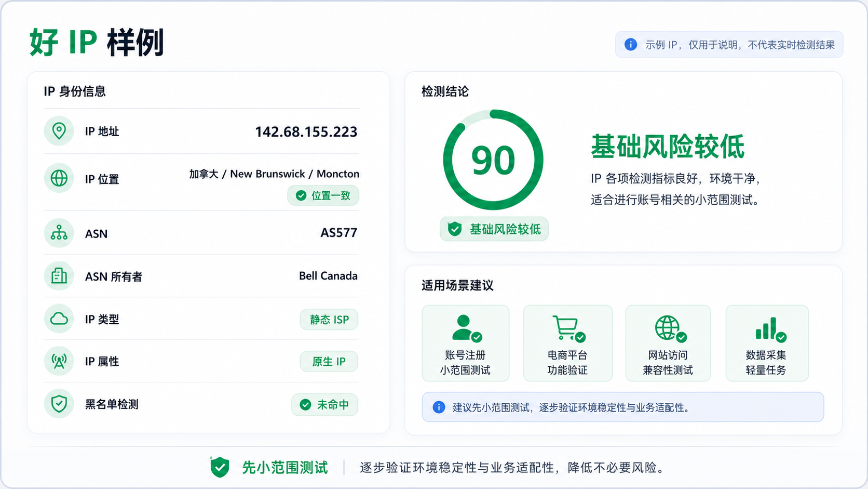Click the 位置一致 badge

point(323,195)
